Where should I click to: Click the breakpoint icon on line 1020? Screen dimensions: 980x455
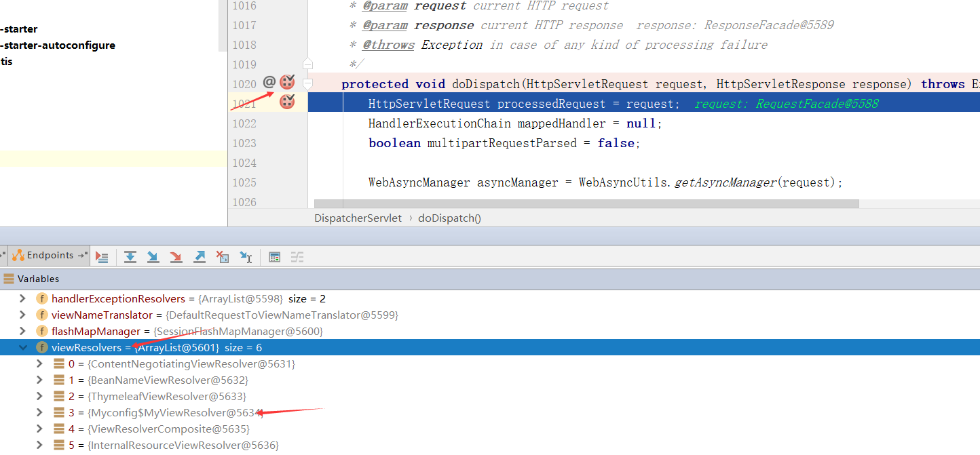tap(287, 83)
